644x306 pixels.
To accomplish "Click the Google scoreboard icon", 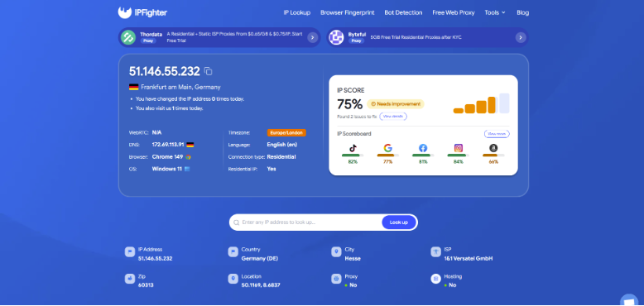I will [x=387, y=148].
